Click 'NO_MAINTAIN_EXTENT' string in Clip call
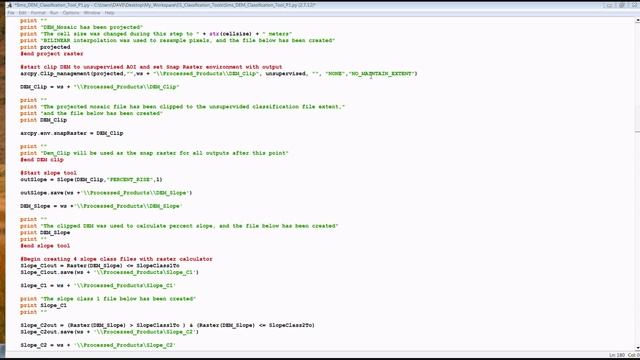640x360 pixels. pos(382,74)
